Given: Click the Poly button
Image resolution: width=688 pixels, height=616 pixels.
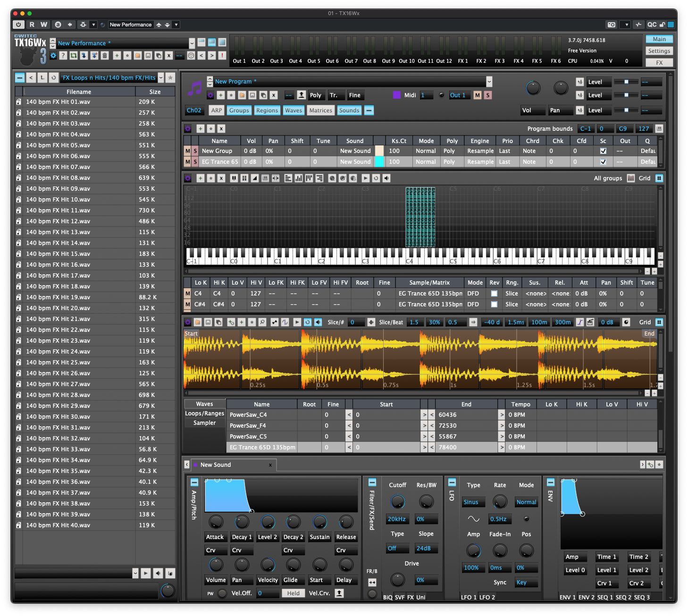Looking at the screenshot, I should point(316,95).
